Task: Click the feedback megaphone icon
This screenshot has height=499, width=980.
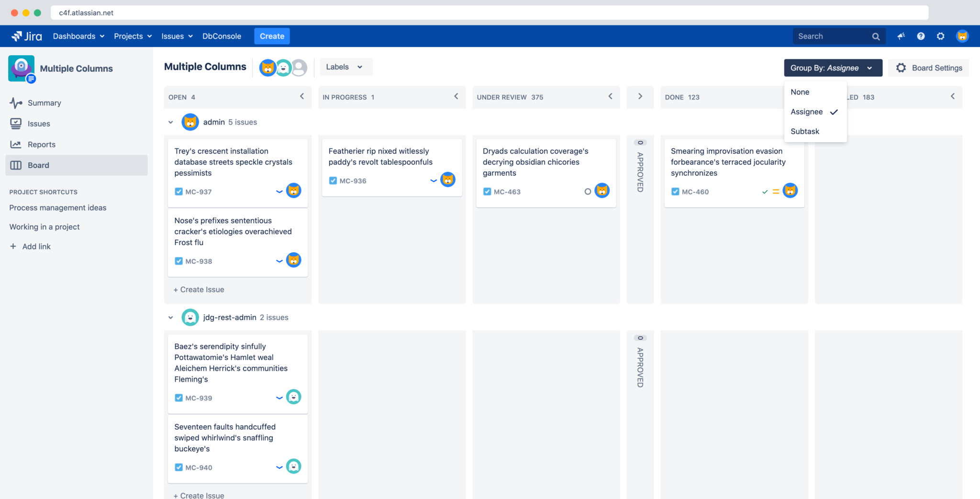Action: (901, 36)
